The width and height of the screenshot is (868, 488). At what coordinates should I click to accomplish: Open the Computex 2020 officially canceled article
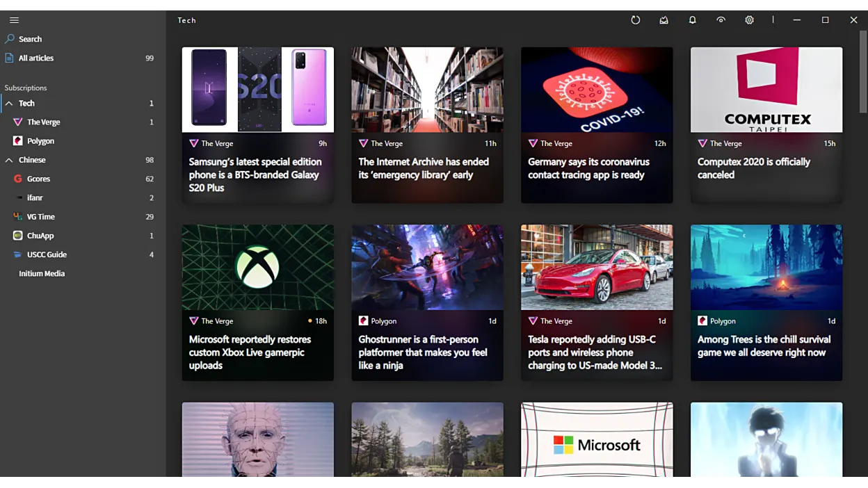click(753, 168)
